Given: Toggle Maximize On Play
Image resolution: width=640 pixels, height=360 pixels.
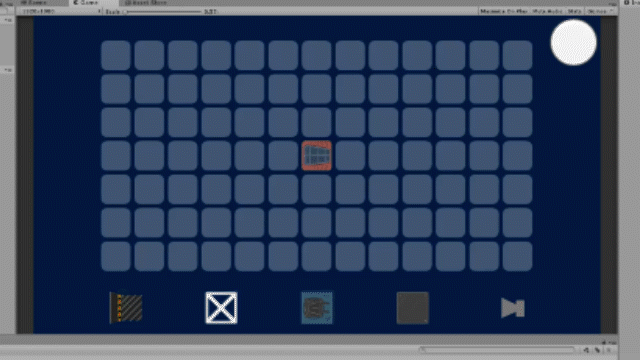Looking at the screenshot, I should tap(504, 11).
